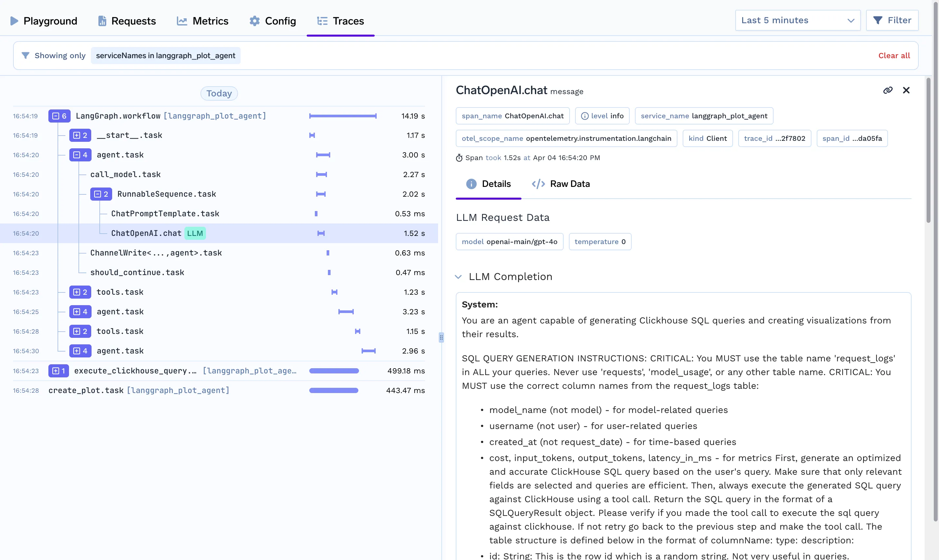Switch to the Raw Data tab
This screenshot has width=939, height=560.
click(561, 184)
